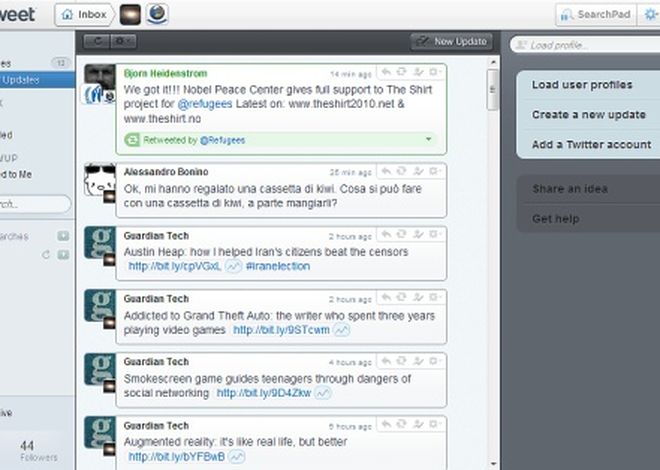Open options gear on Austin Heap tweet

pos(434,234)
